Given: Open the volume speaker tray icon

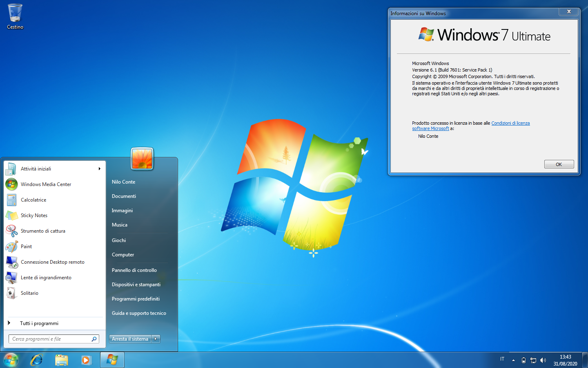Looking at the screenshot, I should click(543, 360).
